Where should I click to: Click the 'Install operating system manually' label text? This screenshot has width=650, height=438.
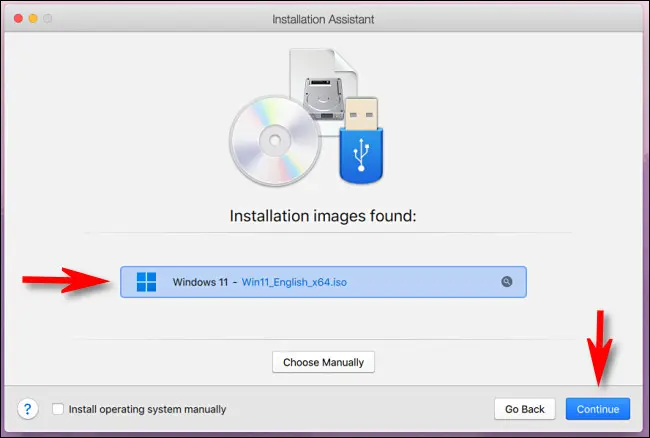147,409
